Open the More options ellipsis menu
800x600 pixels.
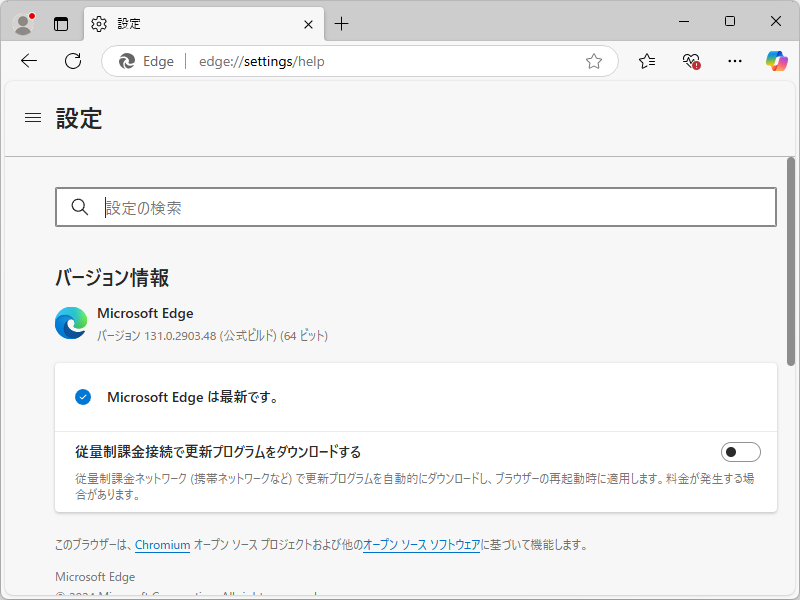[x=735, y=61]
